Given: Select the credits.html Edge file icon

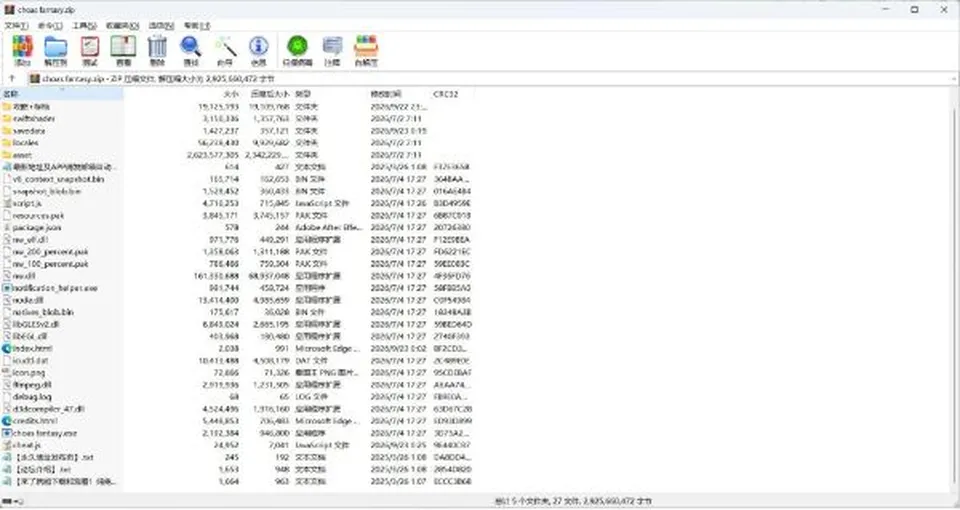Looking at the screenshot, I should 7,421.
